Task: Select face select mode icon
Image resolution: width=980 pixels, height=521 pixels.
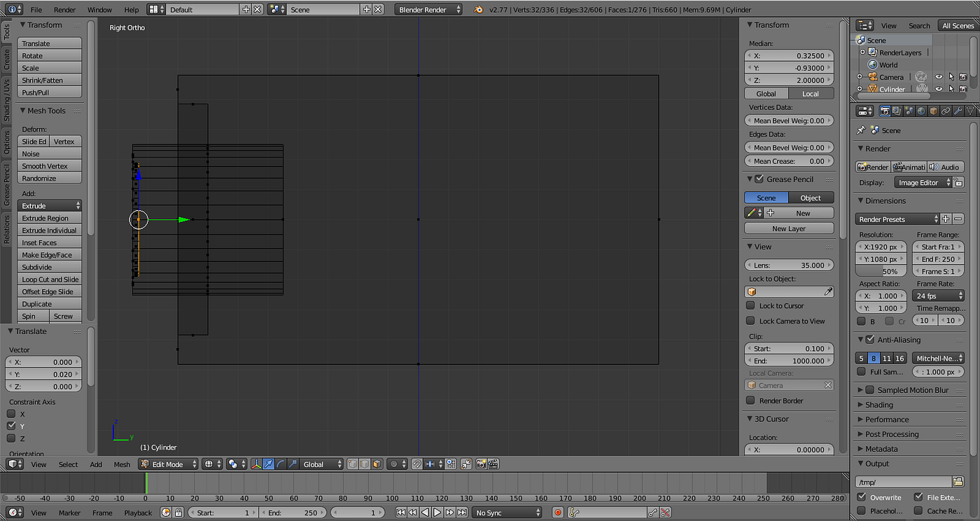Action: [377, 464]
